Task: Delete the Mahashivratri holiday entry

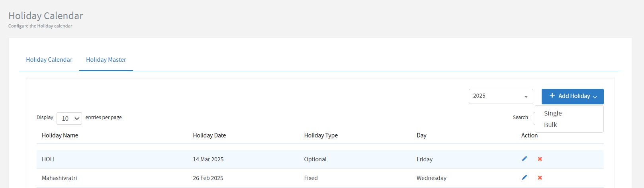Action: point(540,178)
